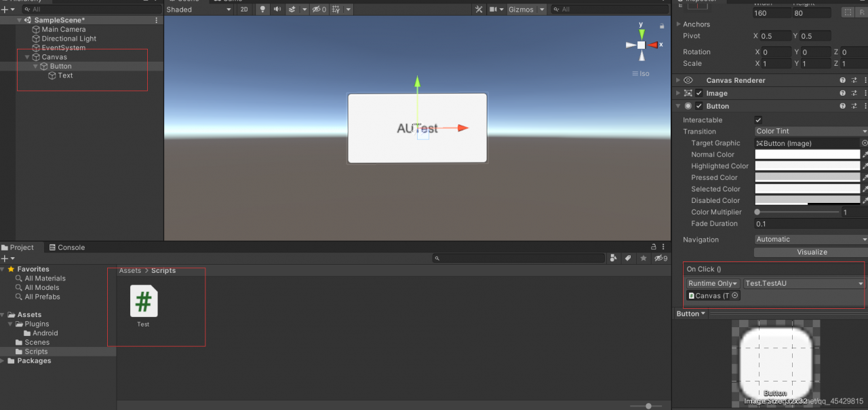The width and height of the screenshot is (868, 410).
Task: Open Image component preset icon
Action: coord(854,93)
